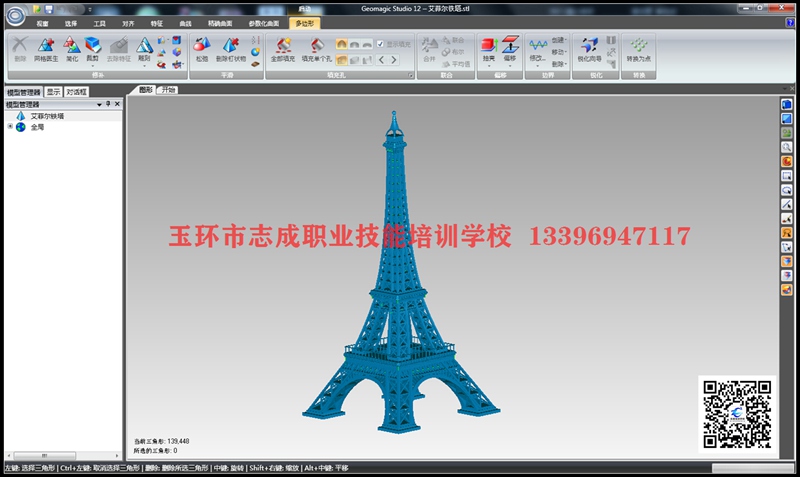This screenshot has width=800, height=477.
Task: Click the 当前三角形: 139,448 readout
Action: 161,441
